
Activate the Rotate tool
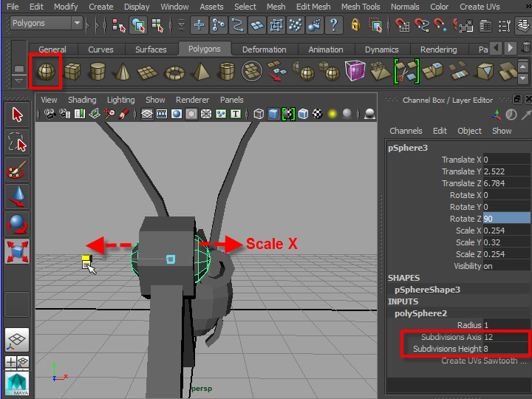pos(17,225)
